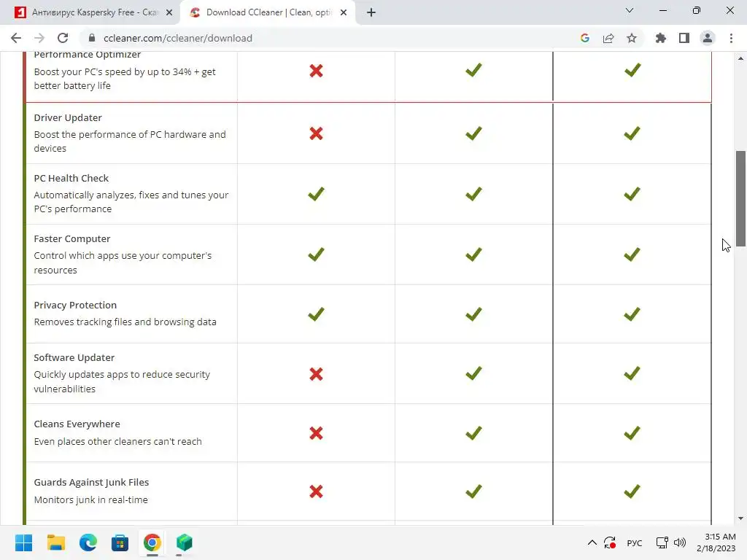Select the Download CCleaner tab

click(268, 12)
